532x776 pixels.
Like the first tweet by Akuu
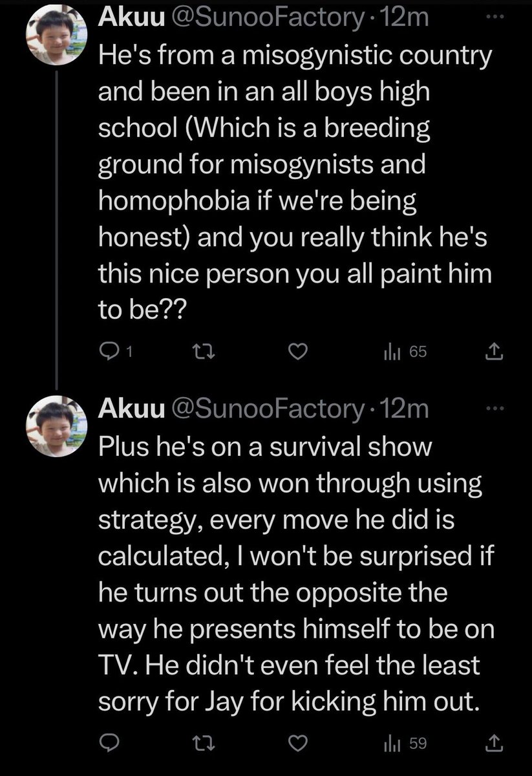point(297,352)
